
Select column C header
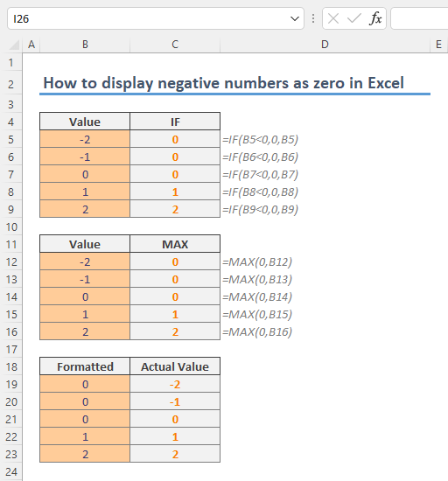[x=175, y=45]
